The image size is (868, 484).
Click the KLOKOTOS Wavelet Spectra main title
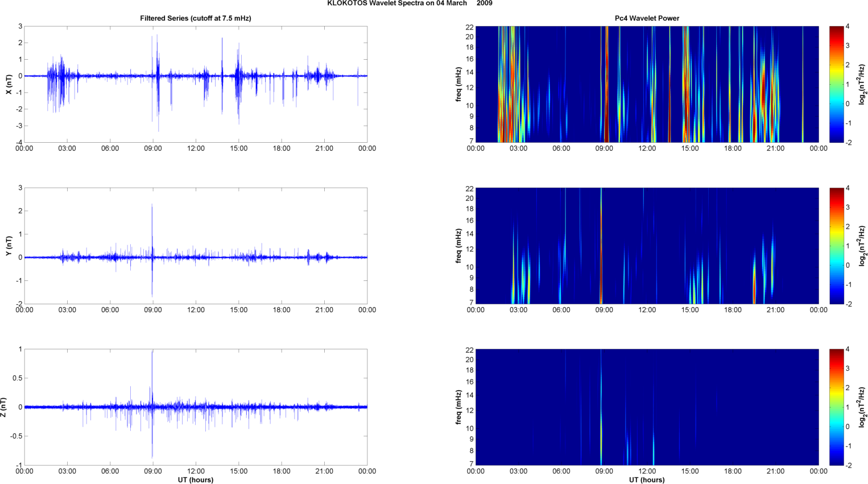pyautogui.click(x=410, y=3)
